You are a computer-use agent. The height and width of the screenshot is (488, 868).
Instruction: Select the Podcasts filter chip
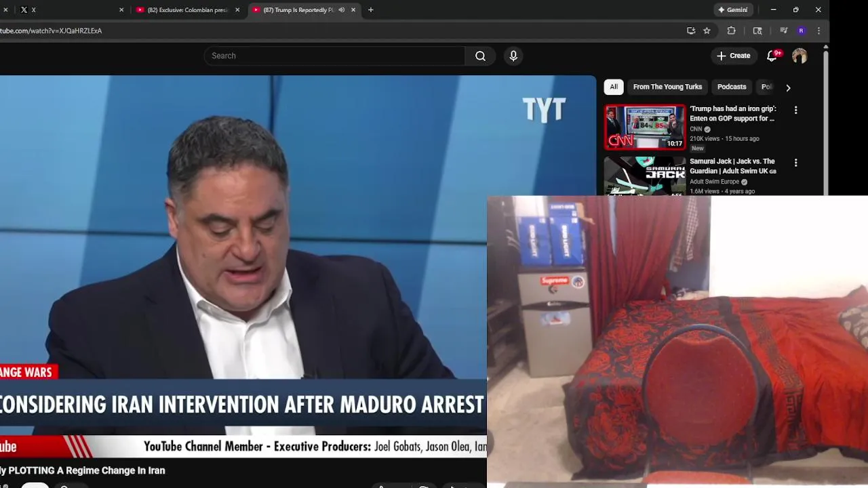point(732,87)
